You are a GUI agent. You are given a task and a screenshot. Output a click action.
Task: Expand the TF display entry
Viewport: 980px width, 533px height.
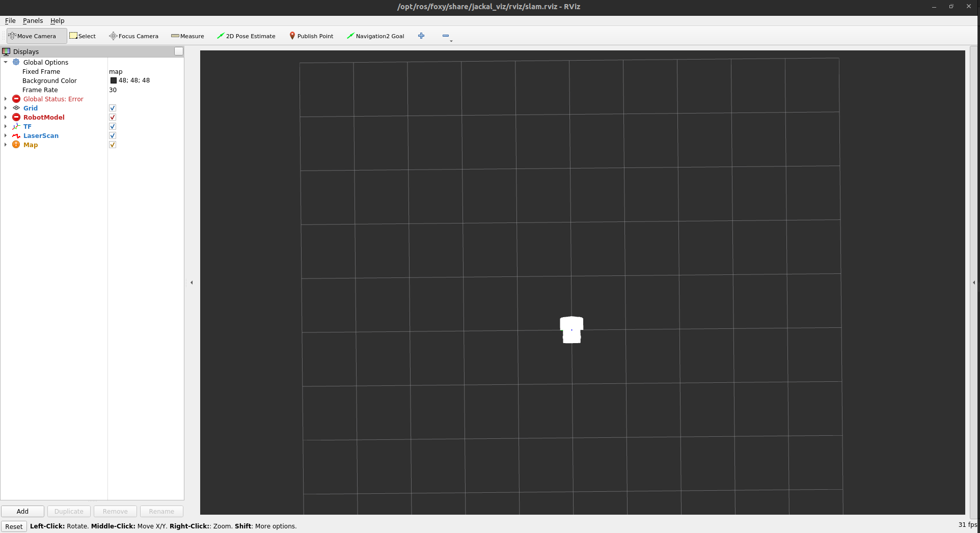click(6, 126)
